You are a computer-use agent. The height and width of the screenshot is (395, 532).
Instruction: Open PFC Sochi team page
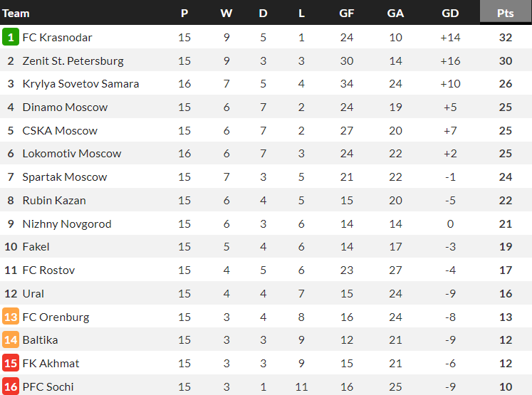(x=48, y=386)
